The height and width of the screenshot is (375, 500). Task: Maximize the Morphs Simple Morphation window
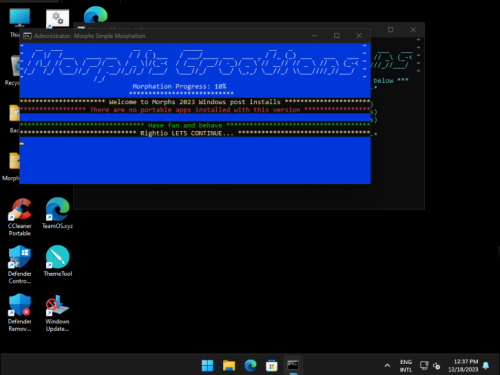pos(337,36)
